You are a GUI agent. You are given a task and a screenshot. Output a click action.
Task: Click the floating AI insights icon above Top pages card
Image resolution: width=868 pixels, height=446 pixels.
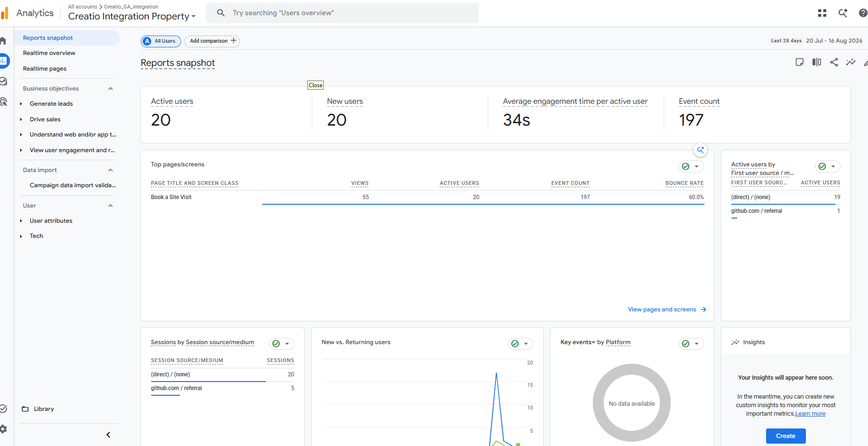700,150
